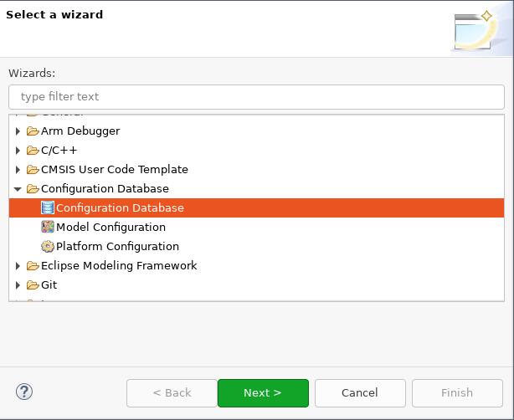Screen dimensions: 514x420
Task: Select the CMSIS User Code Template label
Action: [114, 169]
